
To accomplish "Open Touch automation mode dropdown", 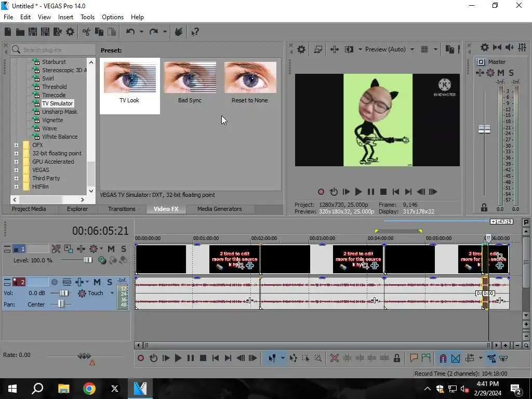I will click(112, 293).
